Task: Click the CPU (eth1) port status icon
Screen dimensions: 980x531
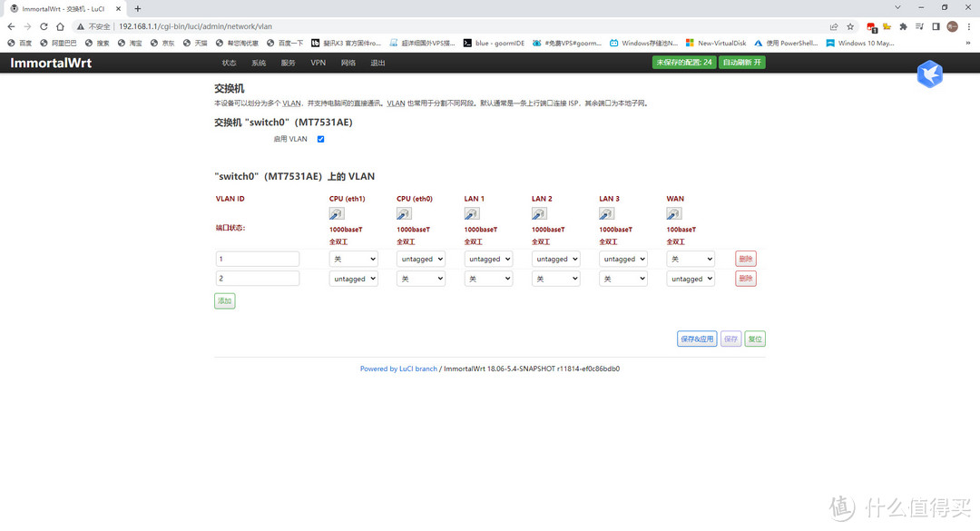Action: point(337,214)
